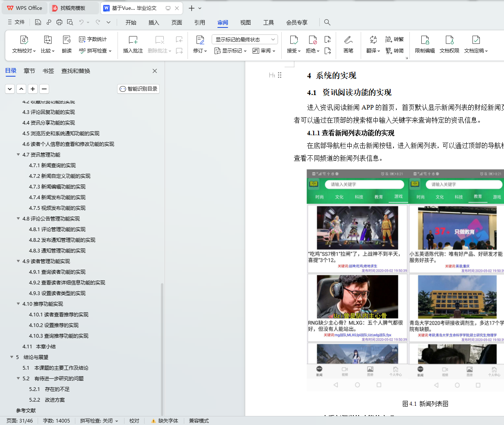The width and height of the screenshot is (504, 425).
Task: Open the 查找和替换 pane tab
Action: pyautogui.click(x=76, y=71)
